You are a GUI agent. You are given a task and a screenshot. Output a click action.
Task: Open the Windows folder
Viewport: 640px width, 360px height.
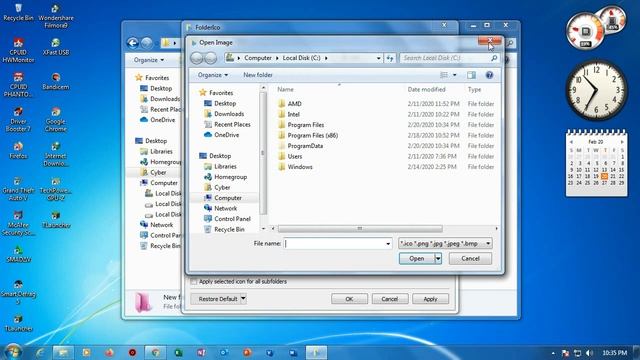click(300, 167)
